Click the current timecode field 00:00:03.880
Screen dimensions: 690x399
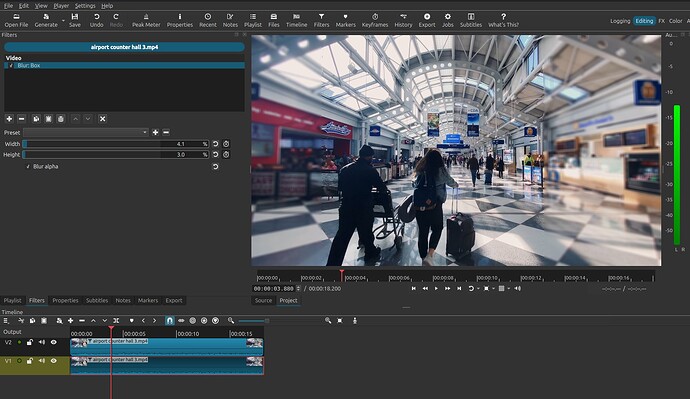(275, 289)
